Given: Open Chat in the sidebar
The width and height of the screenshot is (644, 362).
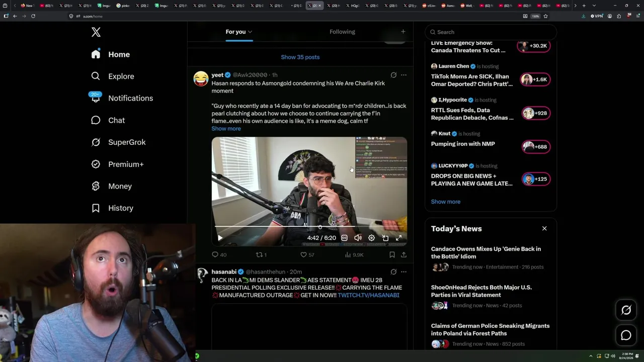Looking at the screenshot, I should click(108, 120).
